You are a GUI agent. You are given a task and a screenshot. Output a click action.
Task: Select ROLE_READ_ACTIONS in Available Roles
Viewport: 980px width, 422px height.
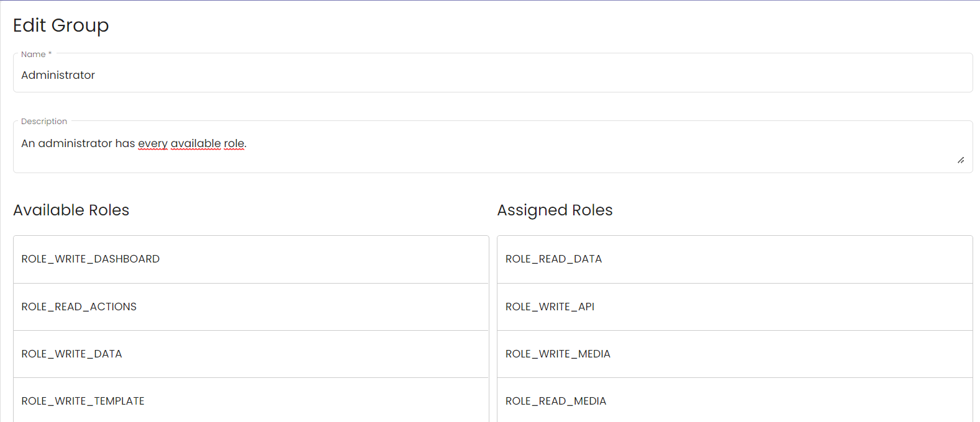coord(251,307)
